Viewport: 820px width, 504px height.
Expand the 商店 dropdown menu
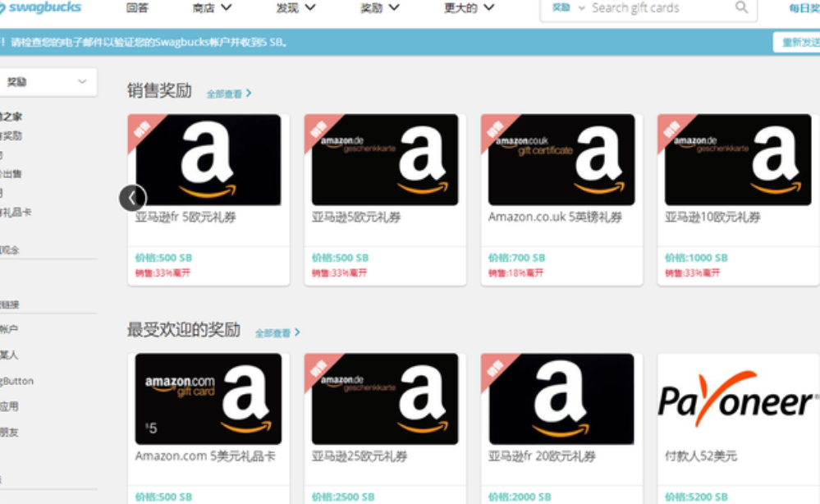click(x=212, y=8)
